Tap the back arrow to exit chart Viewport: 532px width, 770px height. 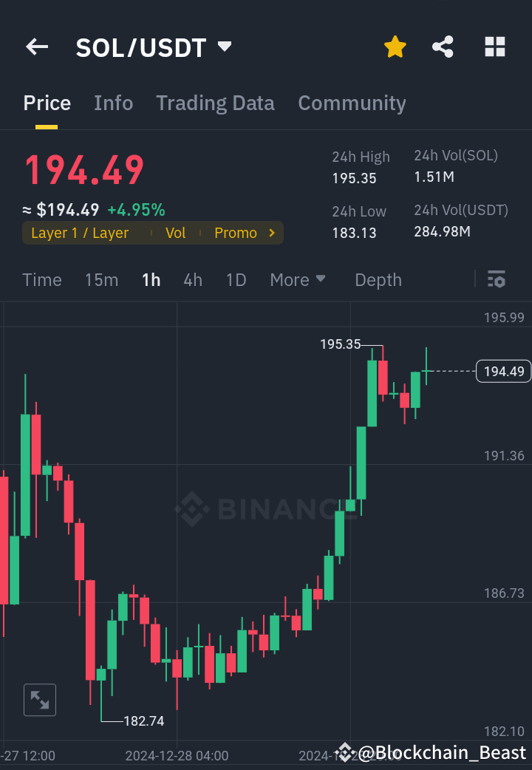point(36,47)
